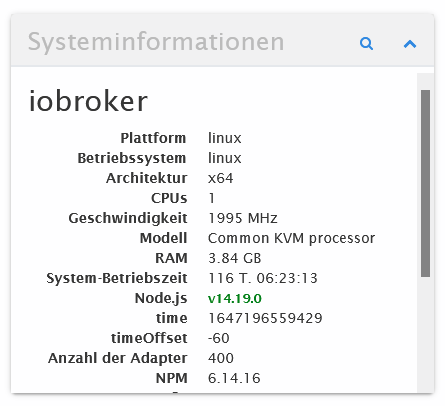Click the timeOffset value -60
The height and width of the screenshot is (406, 445).
pyautogui.click(x=219, y=338)
